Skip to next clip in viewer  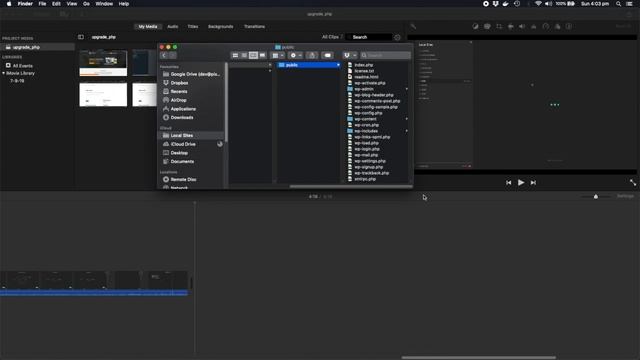click(533, 183)
